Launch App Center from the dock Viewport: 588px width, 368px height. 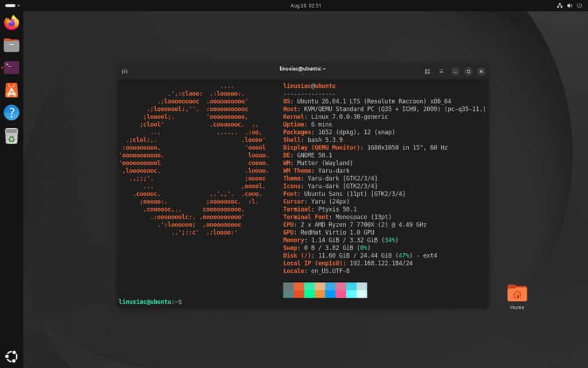(11, 90)
